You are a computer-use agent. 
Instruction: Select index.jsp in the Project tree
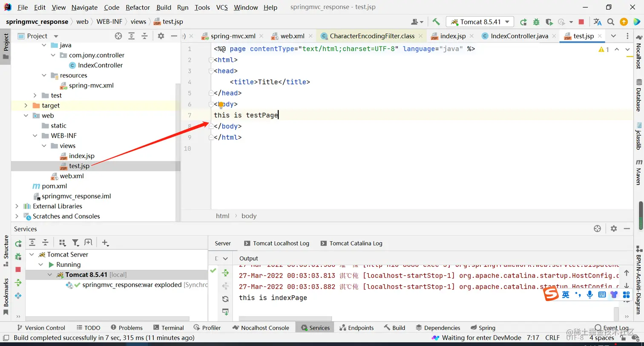point(82,156)
